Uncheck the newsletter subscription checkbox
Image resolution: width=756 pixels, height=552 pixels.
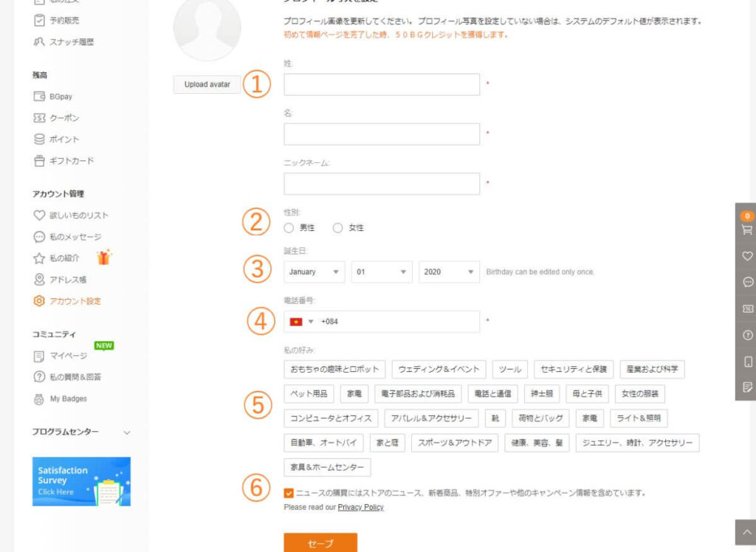click(x=289, y=493)
